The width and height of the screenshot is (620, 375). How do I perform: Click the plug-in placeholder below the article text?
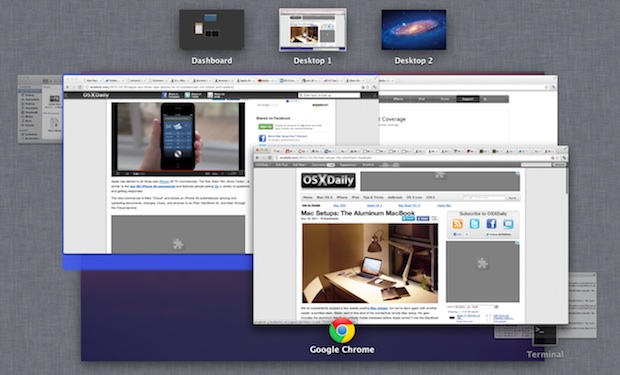[178, 234]
